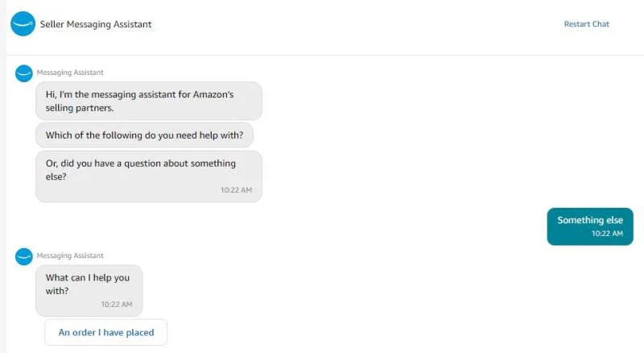Click the 'Which of the following' message bubble

coord(145,135)
